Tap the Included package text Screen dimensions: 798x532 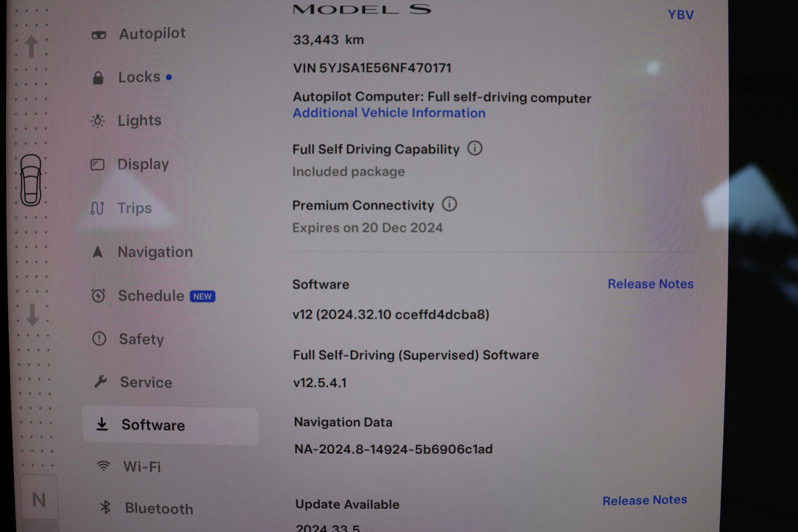348,172
